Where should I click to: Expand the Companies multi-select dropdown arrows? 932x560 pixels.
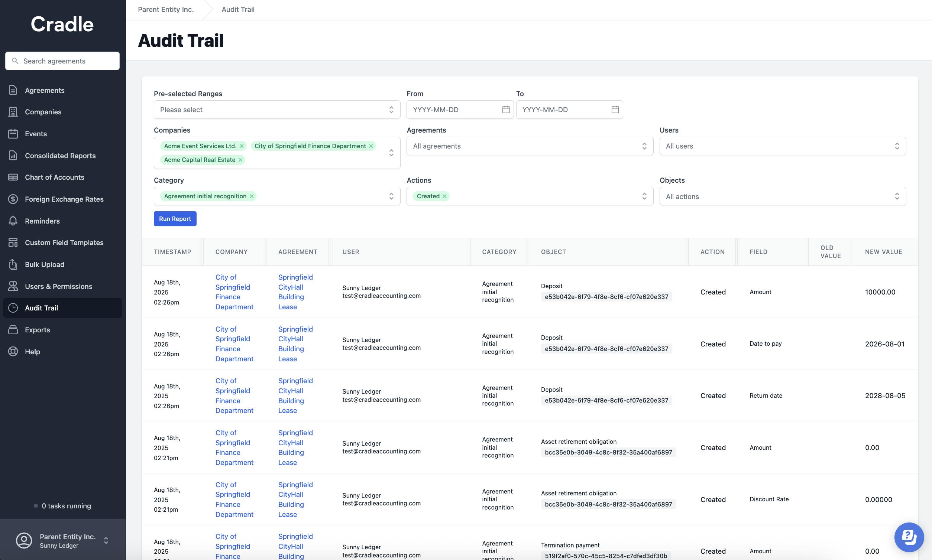coord(391,153)
